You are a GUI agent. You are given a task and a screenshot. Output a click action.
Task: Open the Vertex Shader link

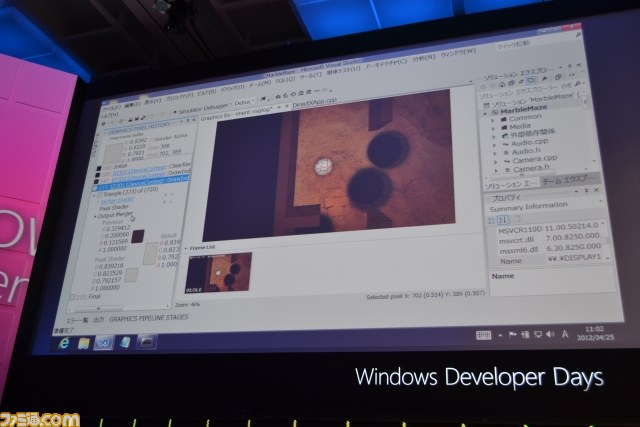pos(117,200)
